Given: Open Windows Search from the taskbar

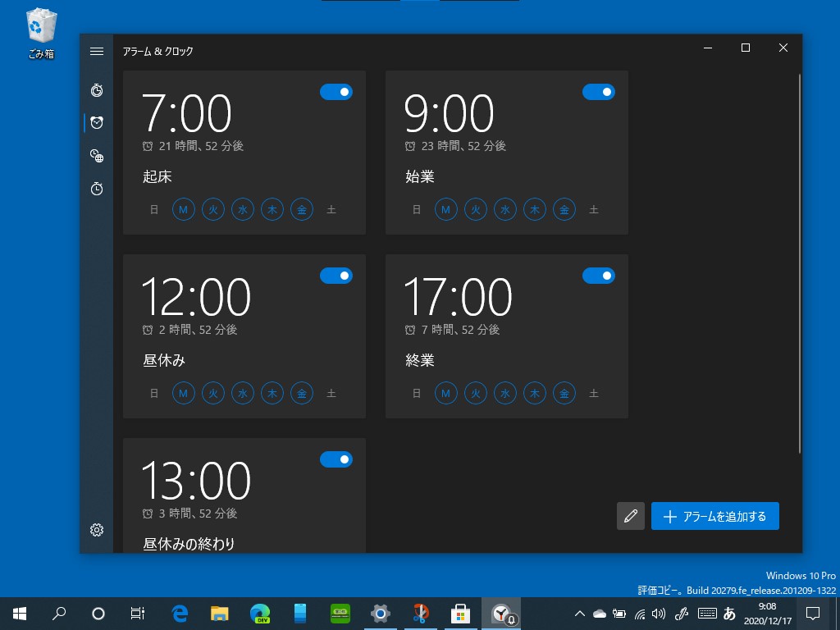Looking at the screenshot, I should 58,613.
